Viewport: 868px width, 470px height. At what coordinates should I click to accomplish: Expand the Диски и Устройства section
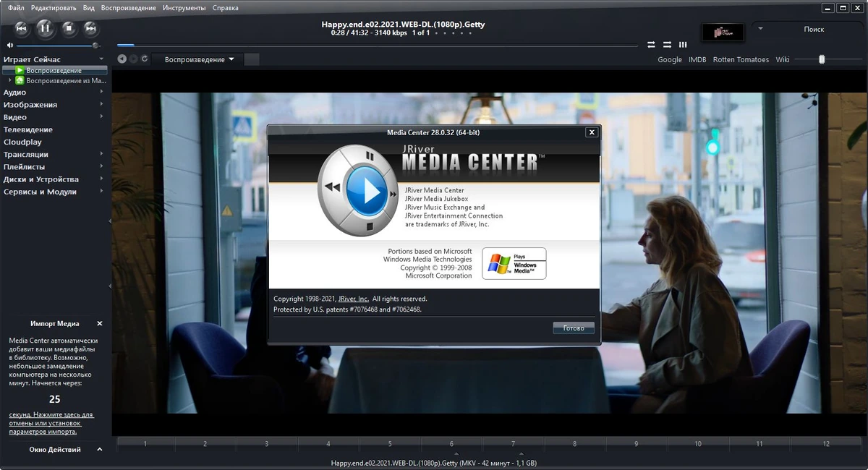click(x=101, y=179)
